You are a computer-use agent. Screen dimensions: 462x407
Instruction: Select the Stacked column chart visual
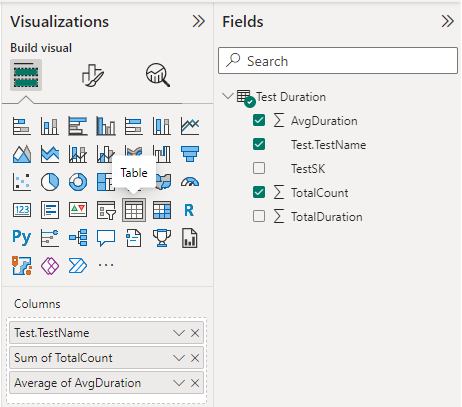coord(50,126)
